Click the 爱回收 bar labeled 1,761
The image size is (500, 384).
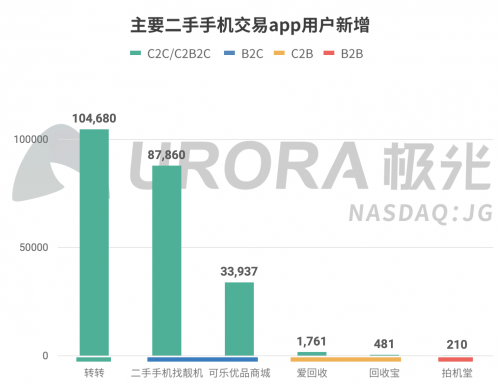click(x=312, y=354)
